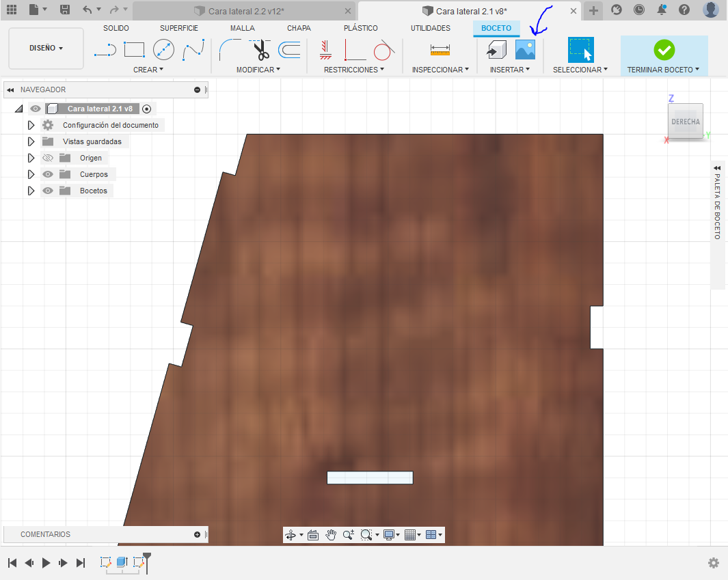Screen dimensions: 728x580
Task: Open the MODIFICAR dropdown menu
Action: click(258, 70)
